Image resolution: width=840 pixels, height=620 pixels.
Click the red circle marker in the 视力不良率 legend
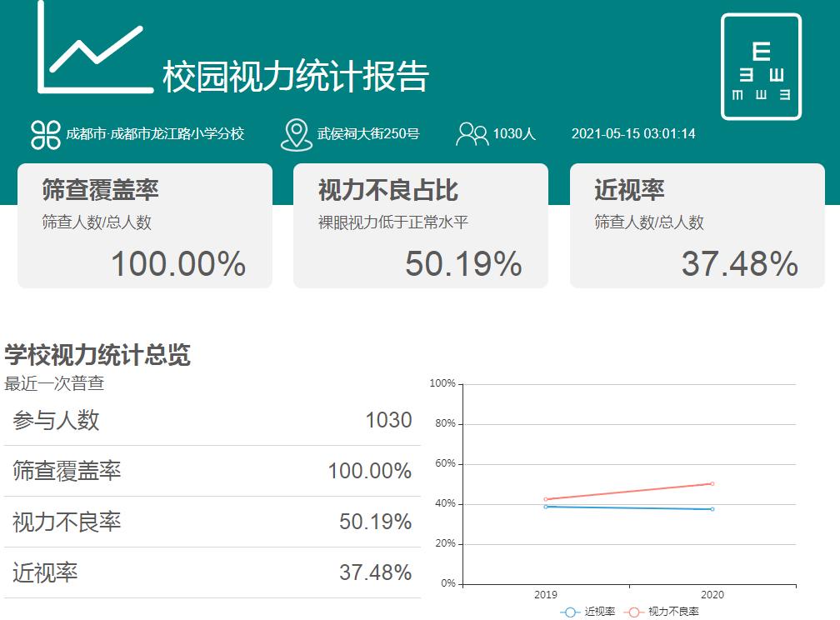pyautogui.click(x=637, y=611)
